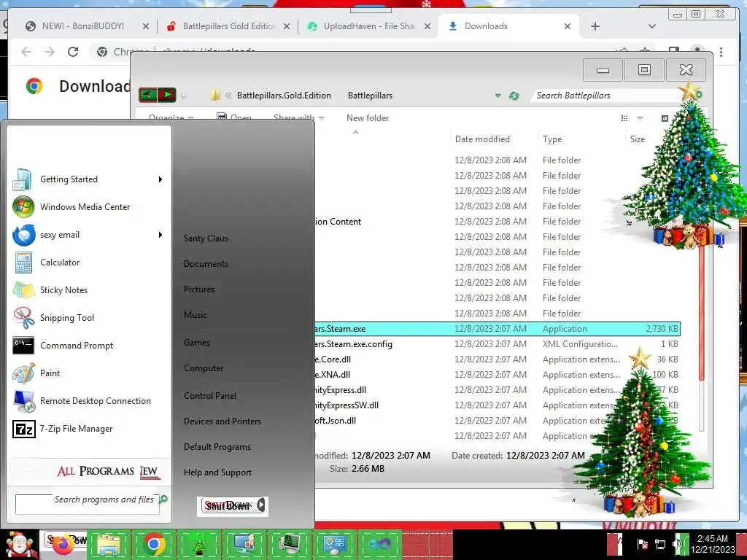The image size is (747, 560).
Task: Refresh the Battlepillars folder view
Action: [514, 96]
